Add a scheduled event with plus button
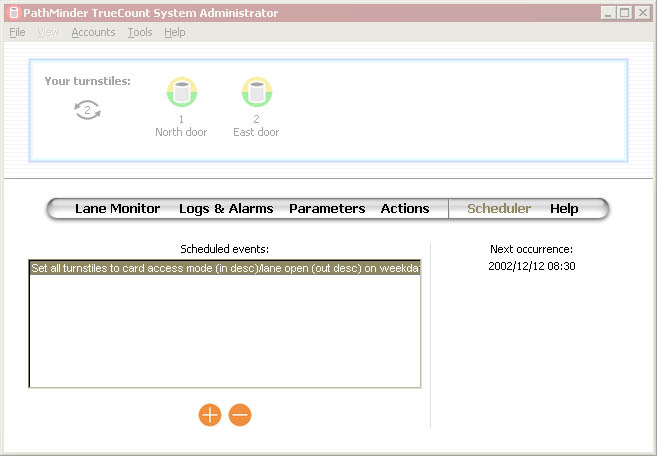 tap(210, 415)
